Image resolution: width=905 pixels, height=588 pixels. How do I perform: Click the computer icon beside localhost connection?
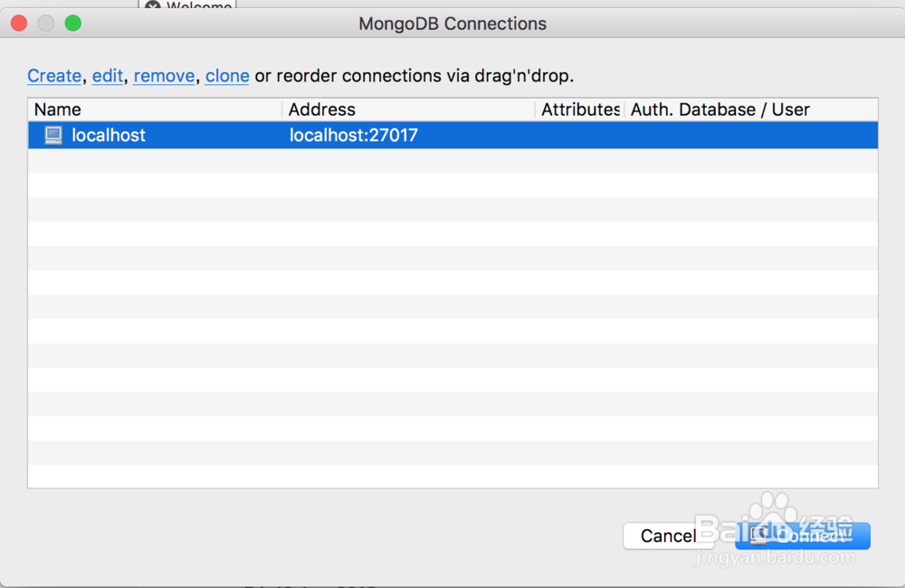53,135
